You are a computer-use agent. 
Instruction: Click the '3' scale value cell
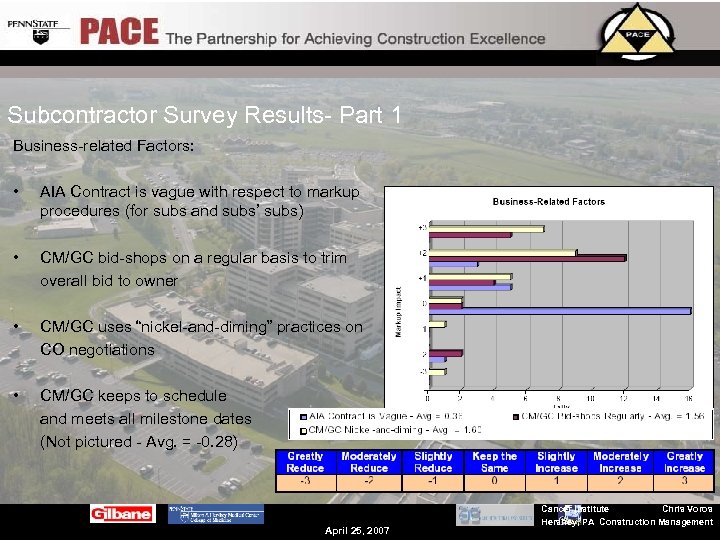coord(684,482)
